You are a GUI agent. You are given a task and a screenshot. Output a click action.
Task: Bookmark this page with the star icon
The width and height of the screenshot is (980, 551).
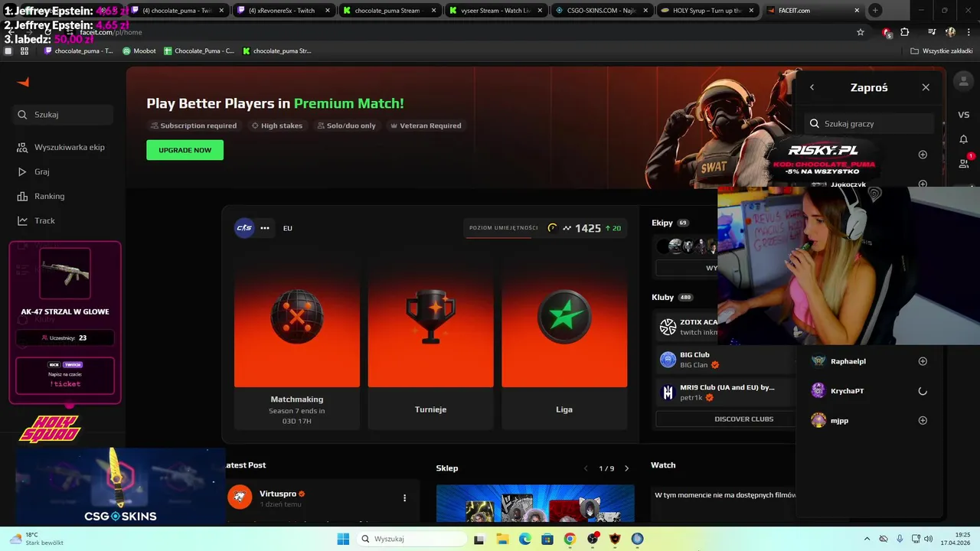[861, 32]
